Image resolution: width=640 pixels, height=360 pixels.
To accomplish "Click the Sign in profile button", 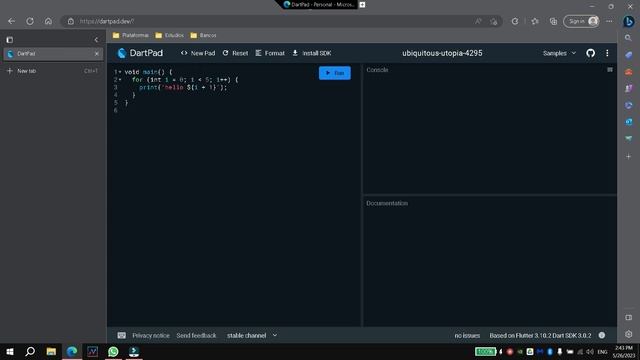I will [582, 21].
